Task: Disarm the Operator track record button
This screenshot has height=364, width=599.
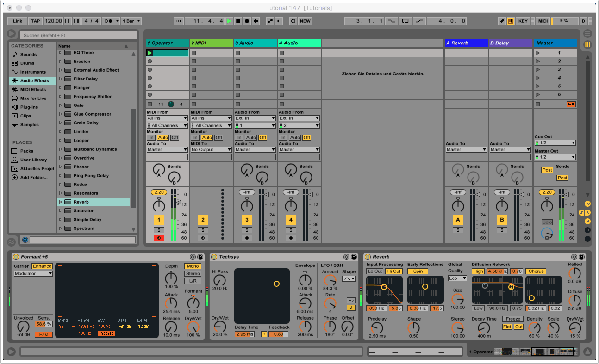Action: click(x=159, y=238)
